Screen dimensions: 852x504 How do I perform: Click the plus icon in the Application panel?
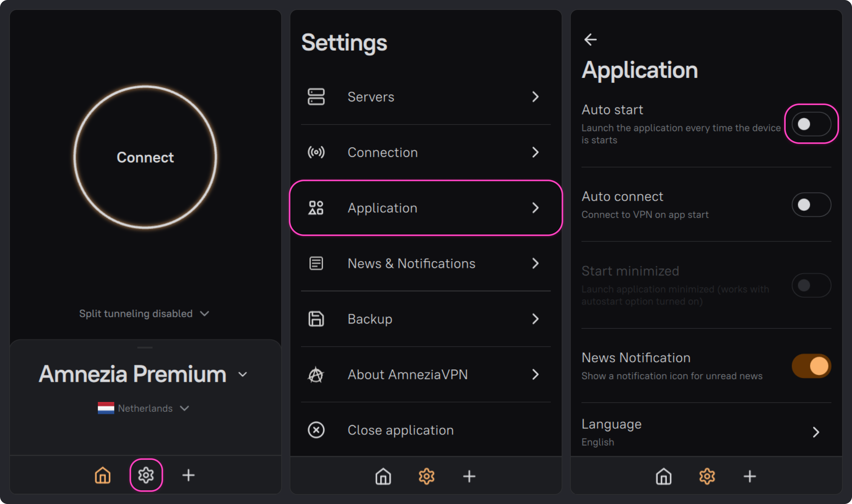(750, 476)
